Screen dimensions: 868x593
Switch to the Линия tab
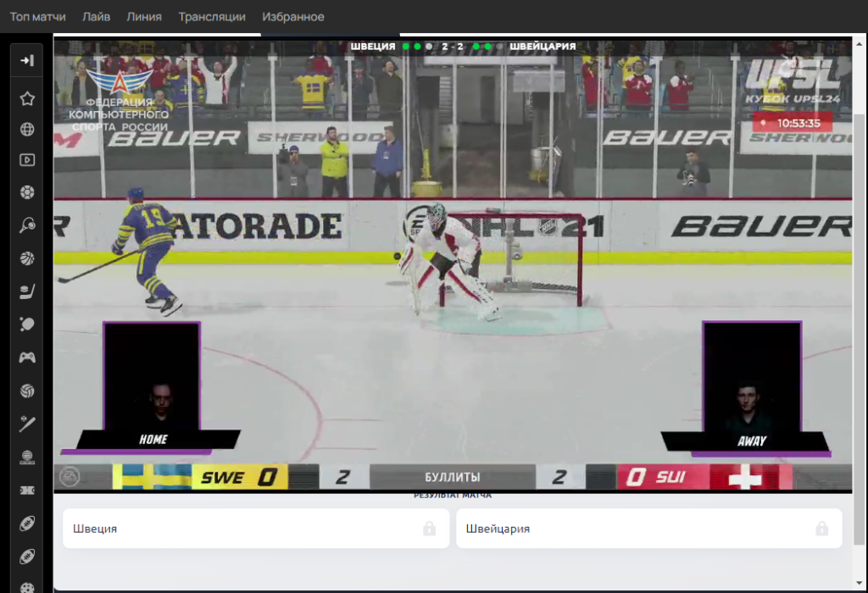144,17
